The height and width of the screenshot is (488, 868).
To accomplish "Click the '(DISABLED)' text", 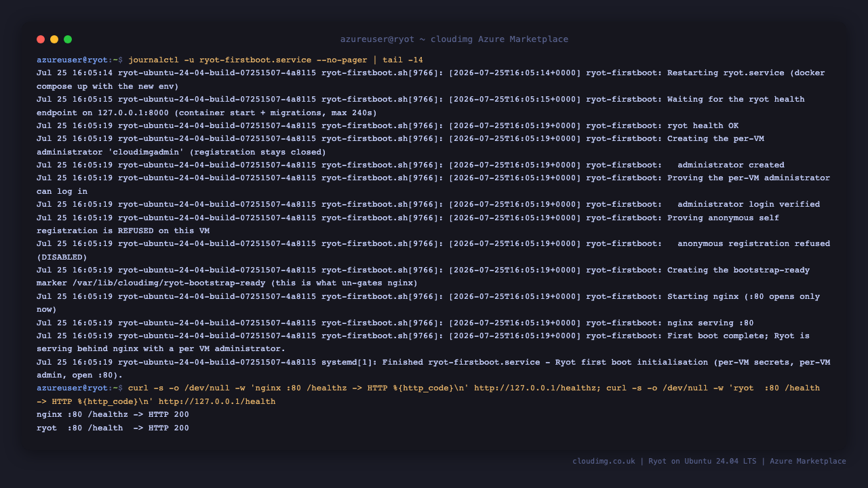I will tap(62, 257).
